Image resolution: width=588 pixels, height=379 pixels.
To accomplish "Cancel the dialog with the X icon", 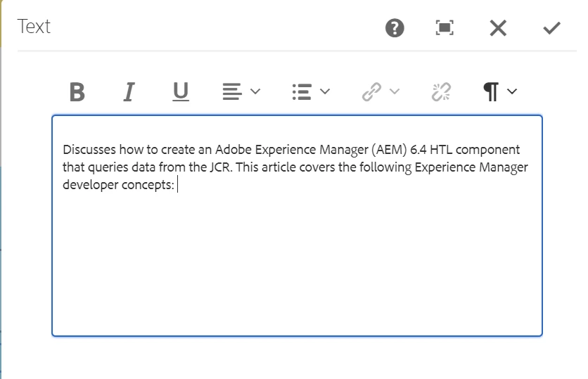I will (498, 28).
